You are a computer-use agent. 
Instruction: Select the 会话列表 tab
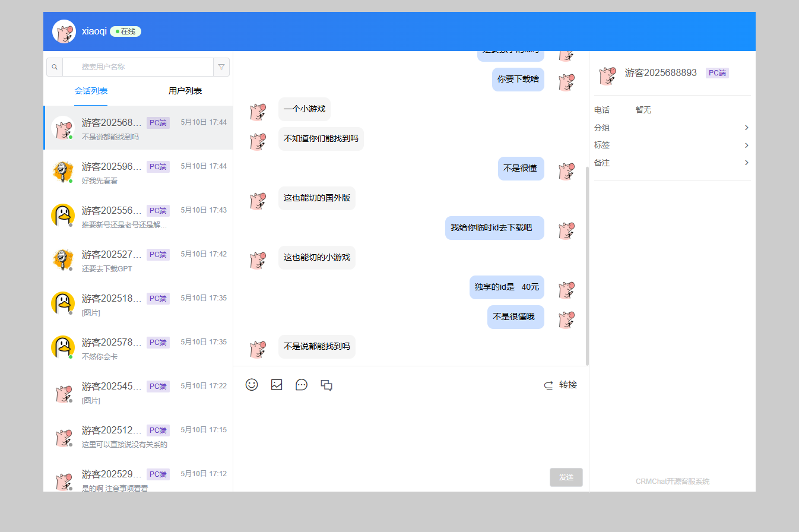coord(91,91)
